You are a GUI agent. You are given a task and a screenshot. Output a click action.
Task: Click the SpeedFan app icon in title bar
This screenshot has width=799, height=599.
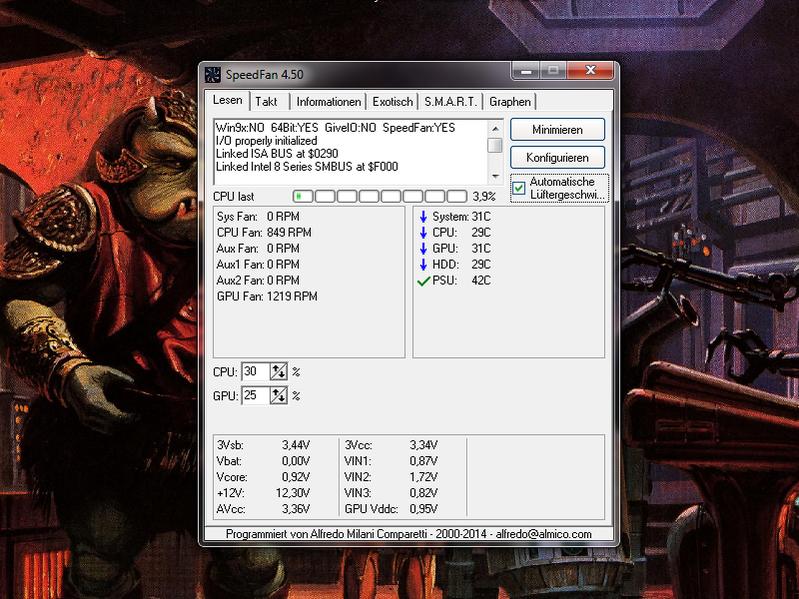tap(212, 74)
